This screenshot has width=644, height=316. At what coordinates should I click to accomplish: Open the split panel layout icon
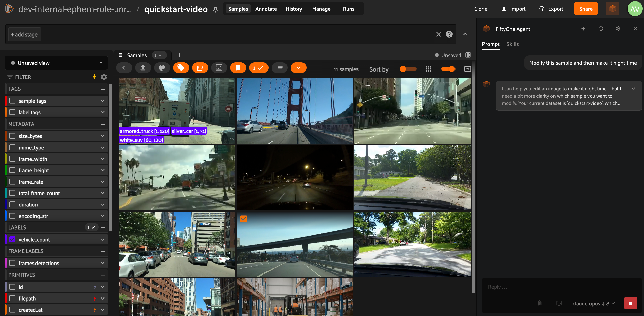468,55
